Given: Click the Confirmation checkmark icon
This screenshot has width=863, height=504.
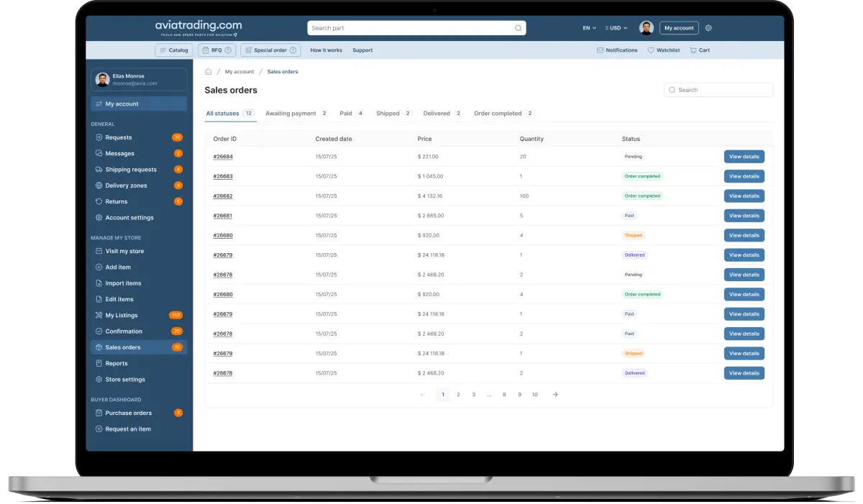Looking at the screenshot, I should (x=99, y=331).
